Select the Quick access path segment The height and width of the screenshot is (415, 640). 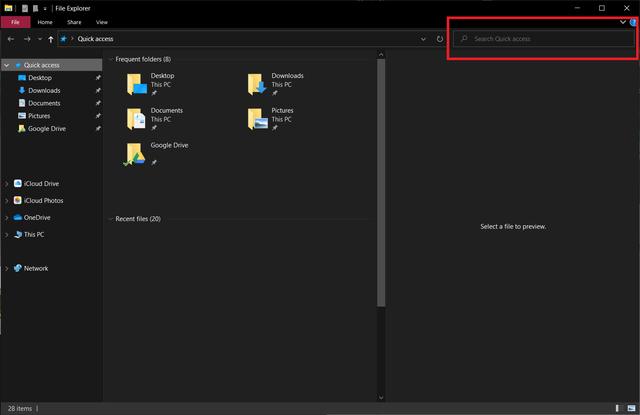(x=96, y=39)
